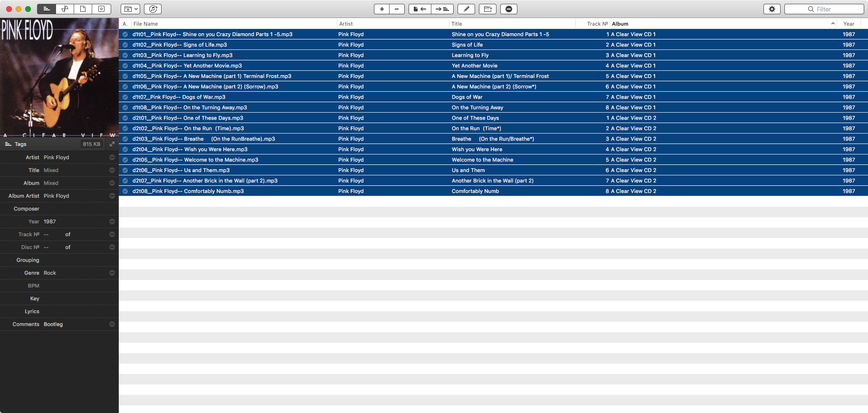Click title 'Another Brick in the Wall (part 2)'
The height and width of the screenshot is (413, 868).
[x=493, y=181]
